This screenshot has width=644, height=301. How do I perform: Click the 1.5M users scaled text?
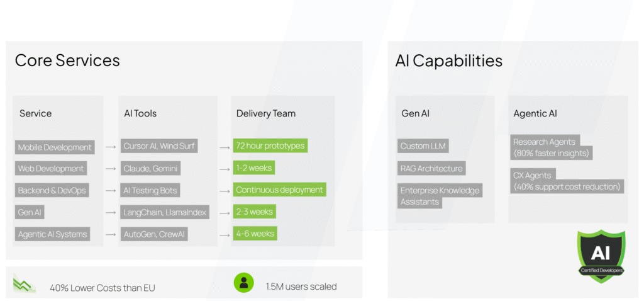tap(301, 287)
